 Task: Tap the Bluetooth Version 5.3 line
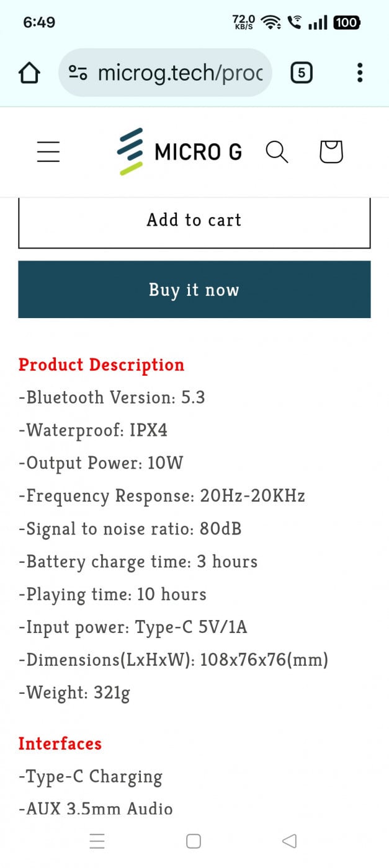[112, 397]
